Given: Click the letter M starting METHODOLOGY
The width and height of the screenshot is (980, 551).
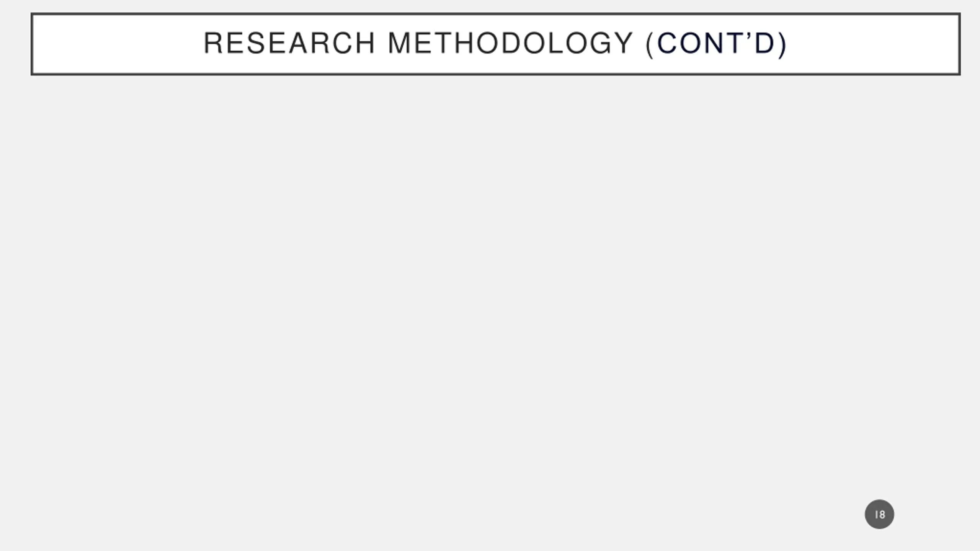Looking at the screenshot, I should (399, 43).
